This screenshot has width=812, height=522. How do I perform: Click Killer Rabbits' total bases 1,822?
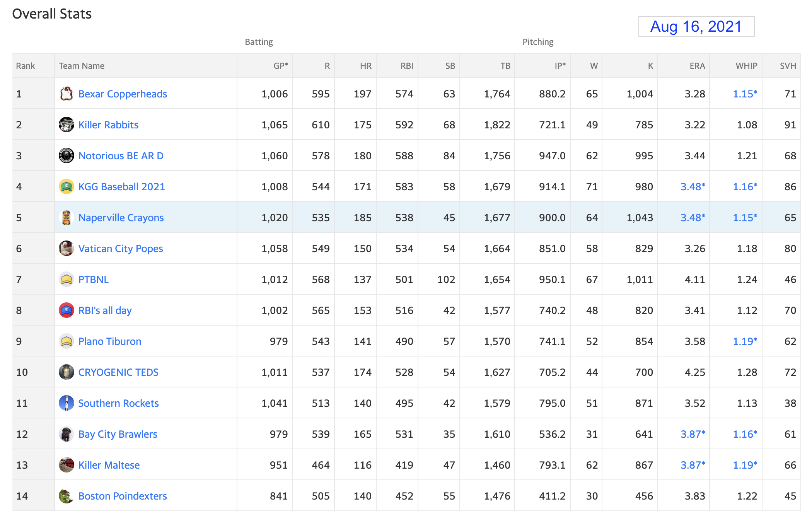[497, 125]
